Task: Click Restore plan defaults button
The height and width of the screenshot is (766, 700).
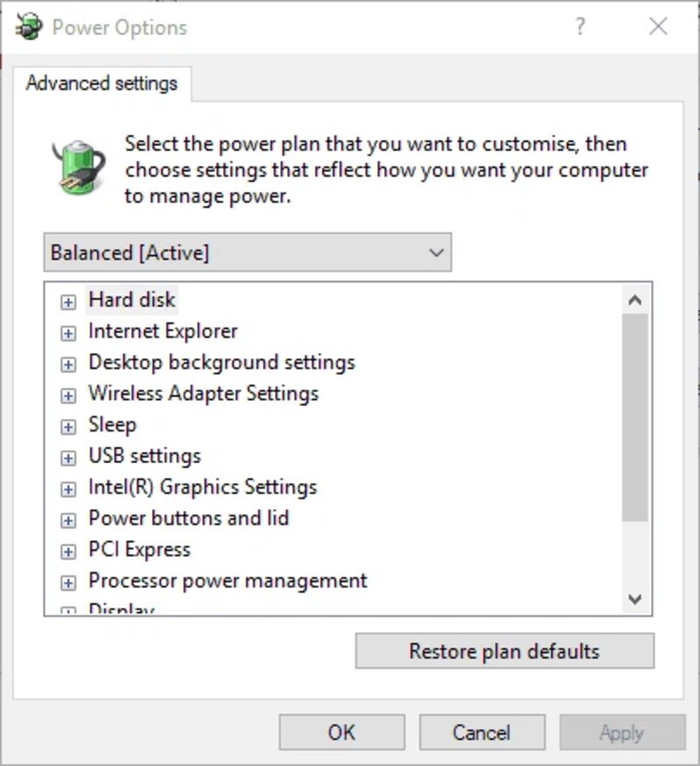Action: [x=504, y=651]
